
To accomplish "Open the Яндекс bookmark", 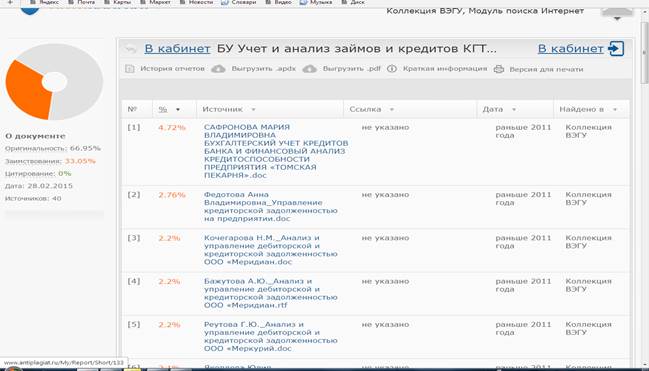I will [45, 2].
